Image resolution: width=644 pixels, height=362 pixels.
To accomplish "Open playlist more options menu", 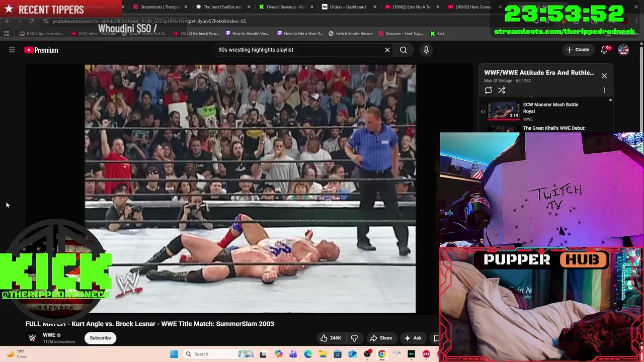I will click(604, 90).
